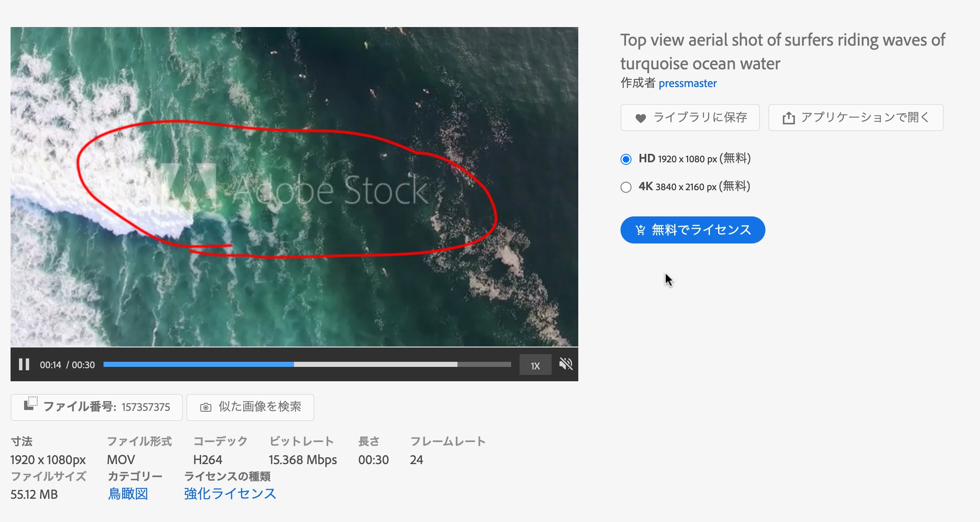The width and height of the screenshot is (980, 522).
Task: Click the heart icon to save to library
Action: click(x=640, y=118)
